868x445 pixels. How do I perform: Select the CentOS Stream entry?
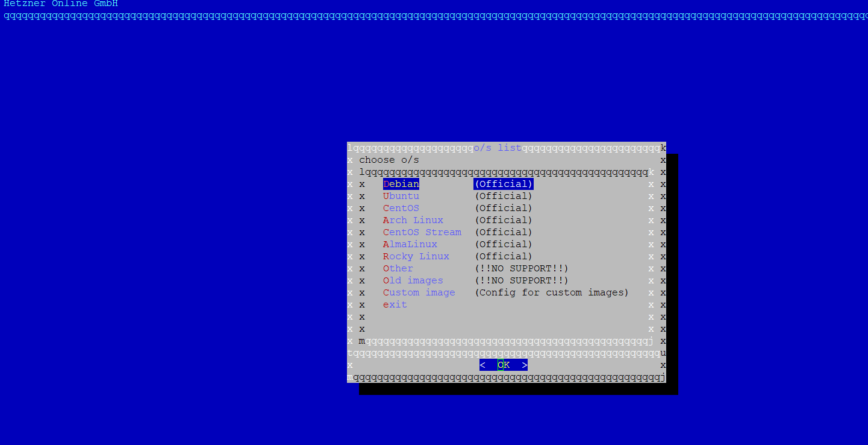pos(422,232)
